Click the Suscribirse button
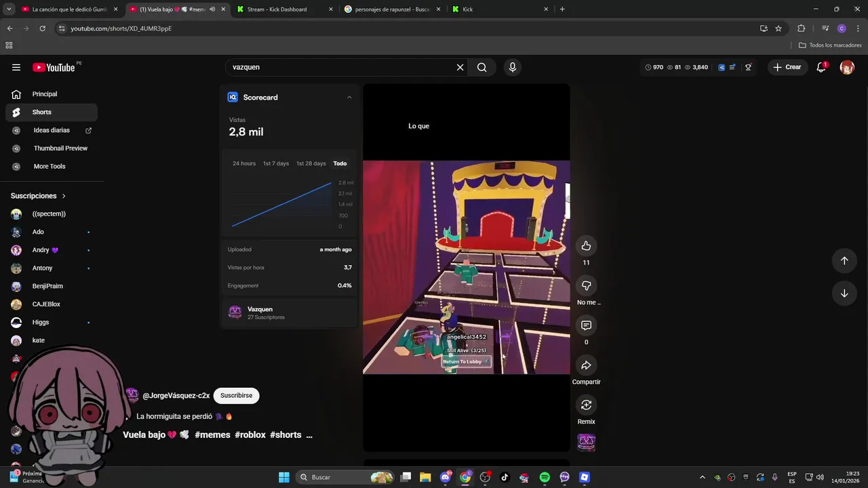Screen dimensions: 868x488 coord(236,396)
